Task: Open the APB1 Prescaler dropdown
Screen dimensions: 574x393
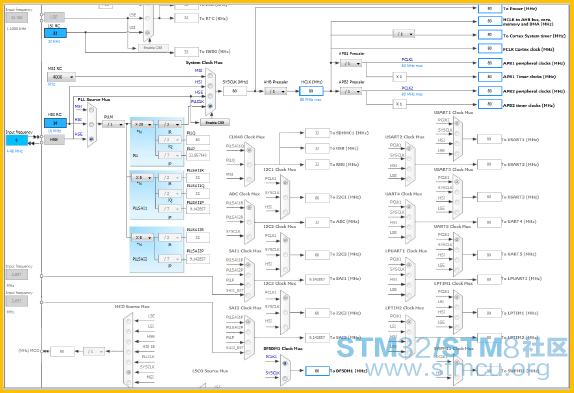Action: (x=351, y=63)
